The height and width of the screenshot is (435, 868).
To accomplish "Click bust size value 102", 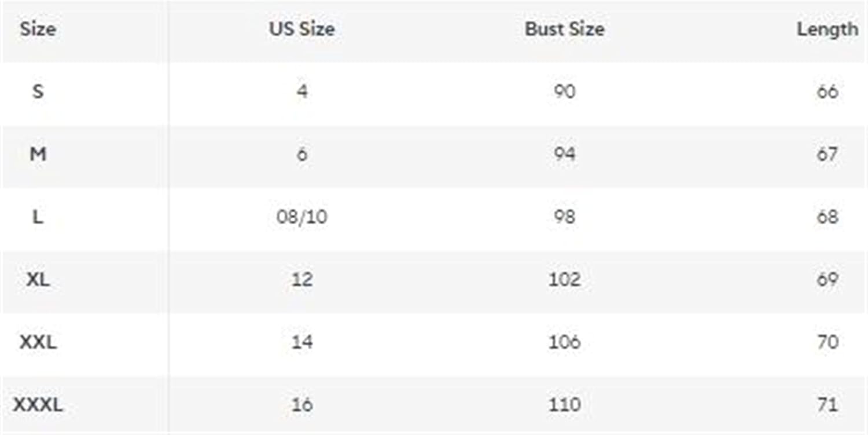I will [564, 279].
